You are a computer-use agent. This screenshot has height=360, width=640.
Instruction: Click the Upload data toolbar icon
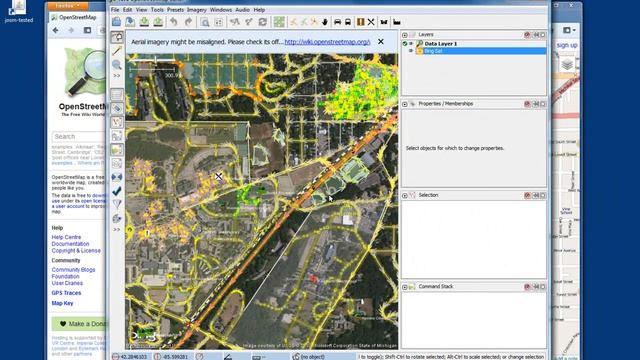[x=158, y=22]
